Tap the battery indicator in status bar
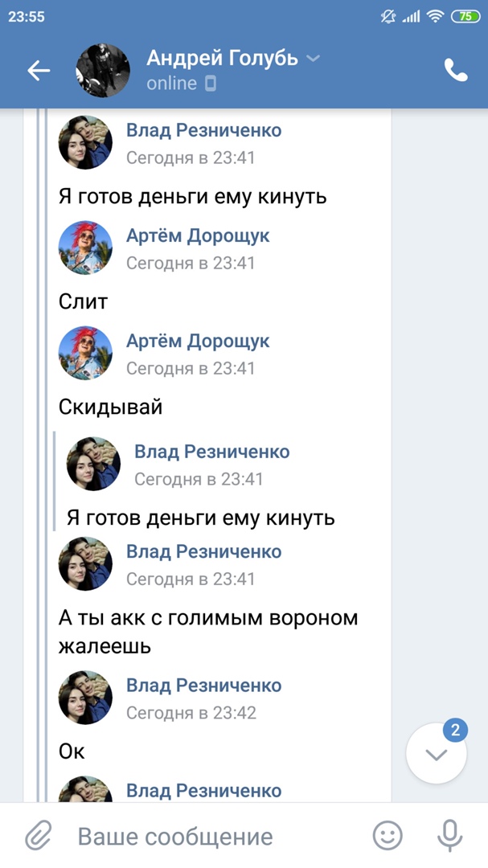 click(x=465, y=16)
